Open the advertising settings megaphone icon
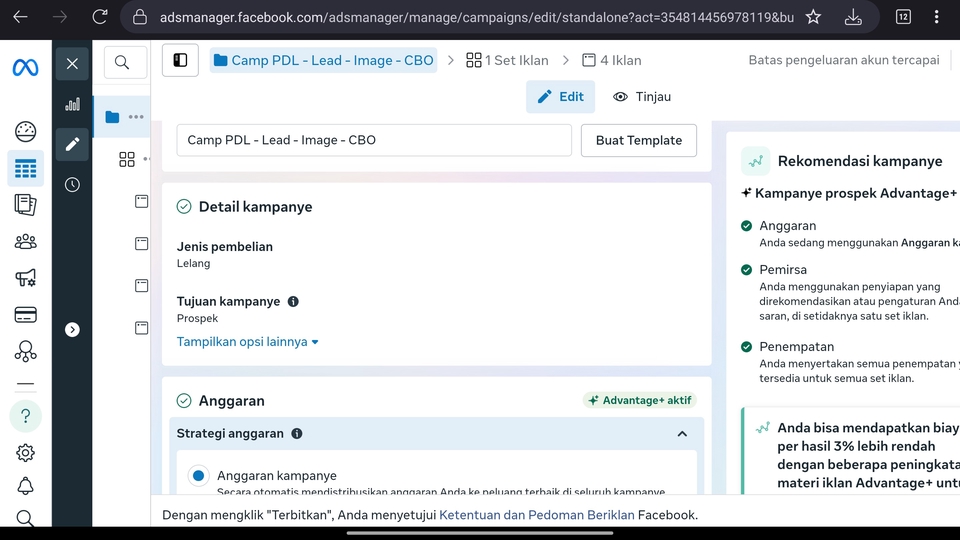960x540 pixels. click(25, 278)
